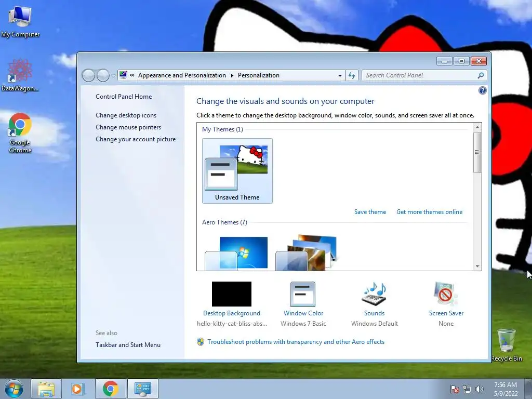Viewport: 532px width, 399px height.
Task: Open My Computer desktop icon
Action: coord(20,21)
